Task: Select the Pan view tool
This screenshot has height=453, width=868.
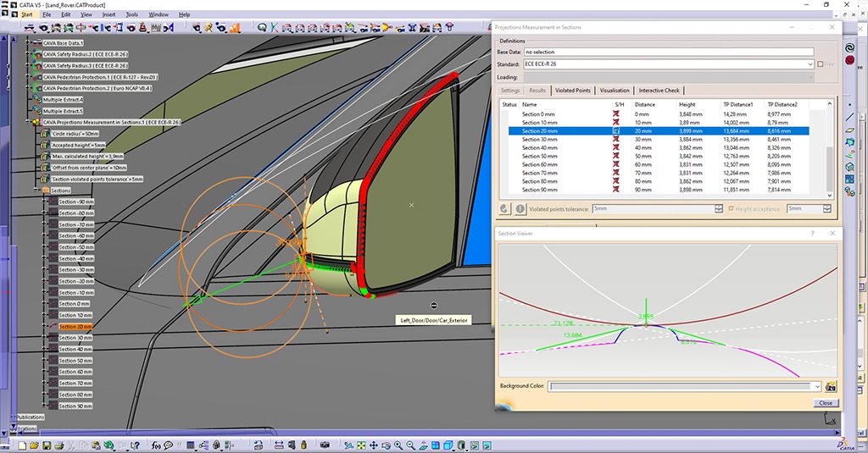Action: tap(374, 445)
